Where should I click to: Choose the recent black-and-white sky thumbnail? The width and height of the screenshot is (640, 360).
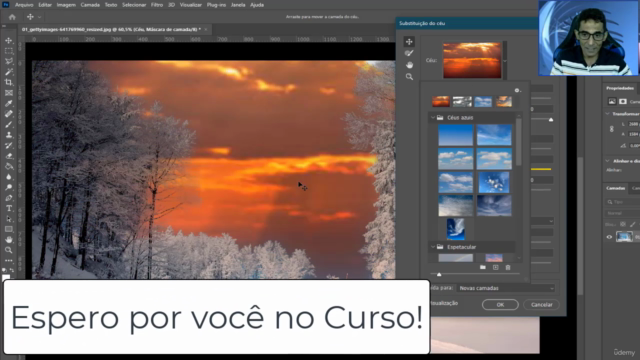[x=462, y=101]
